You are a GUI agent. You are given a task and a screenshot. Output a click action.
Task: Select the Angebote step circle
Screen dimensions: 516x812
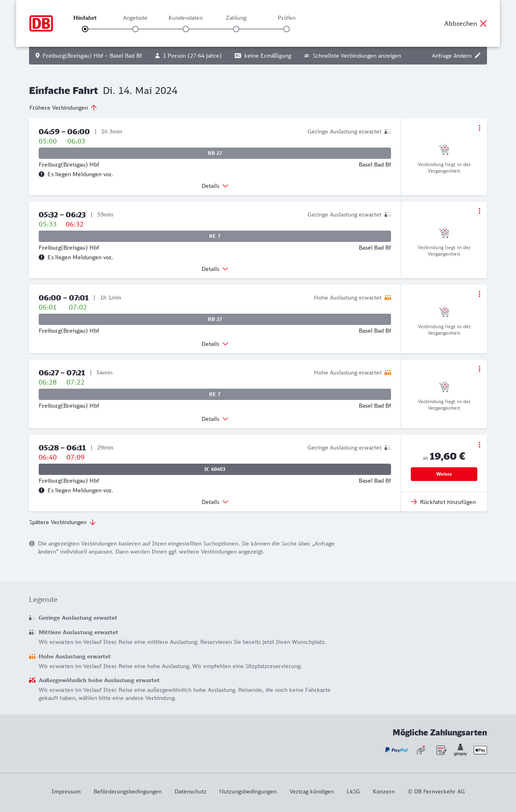[x=135, y=29]
